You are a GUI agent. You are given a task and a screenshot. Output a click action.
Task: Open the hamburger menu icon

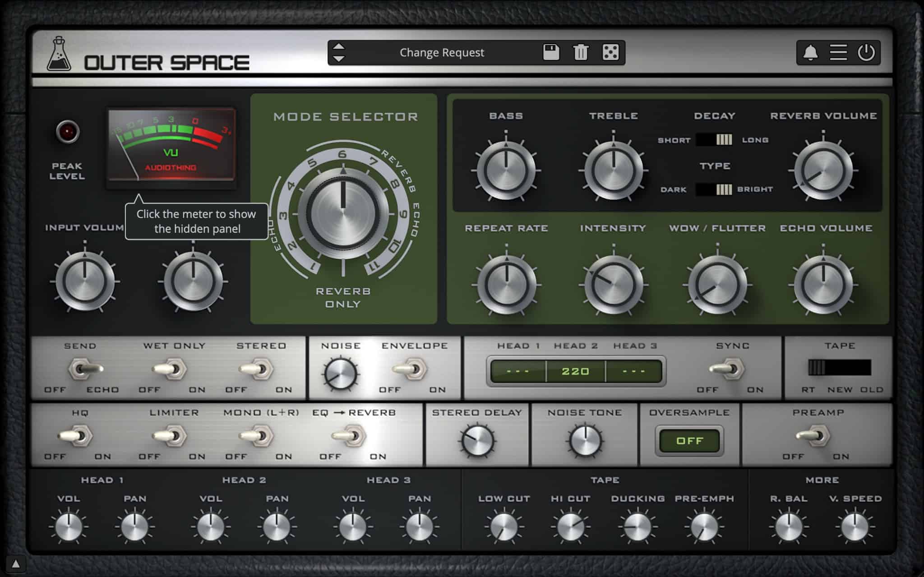click(x=838, y=52)
